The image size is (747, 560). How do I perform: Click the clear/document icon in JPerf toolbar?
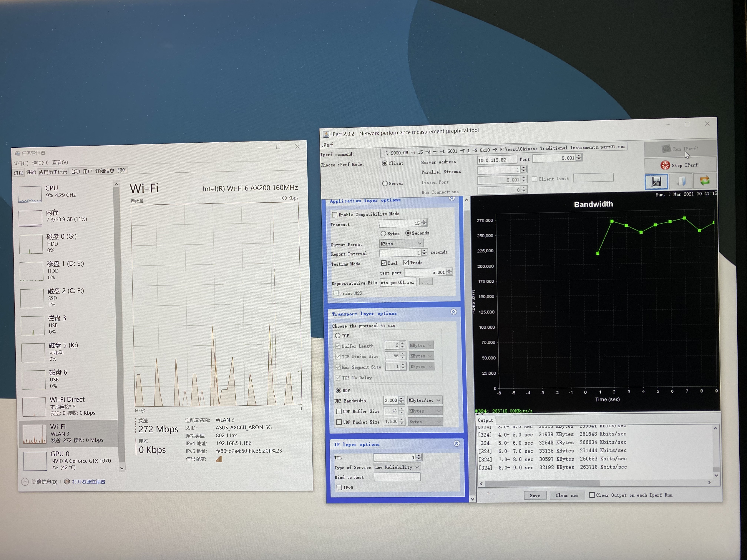pyautogui.click(x=681, y=181)
